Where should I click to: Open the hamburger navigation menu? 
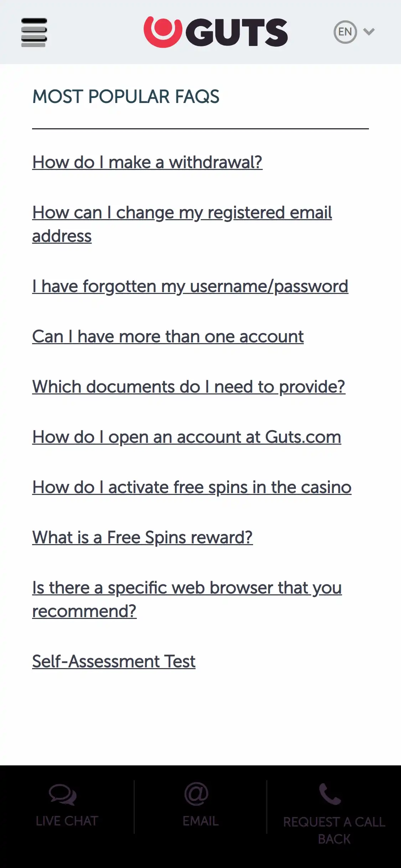point(34,32)
